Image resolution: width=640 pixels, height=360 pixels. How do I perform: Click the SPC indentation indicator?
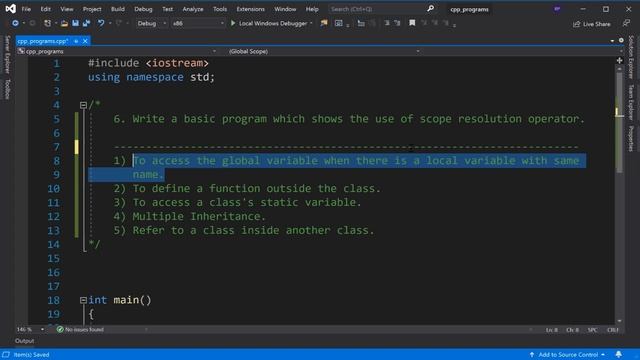coord(592,330)
